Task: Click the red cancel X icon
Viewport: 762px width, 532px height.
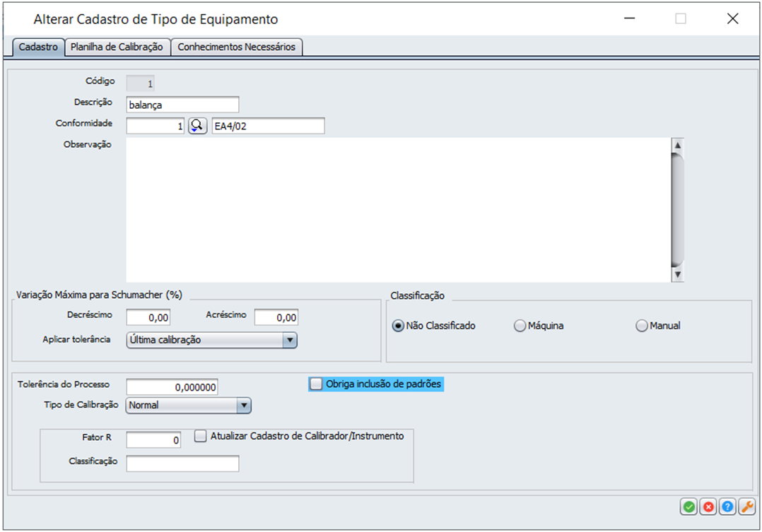Action: [x=708, y=507]
